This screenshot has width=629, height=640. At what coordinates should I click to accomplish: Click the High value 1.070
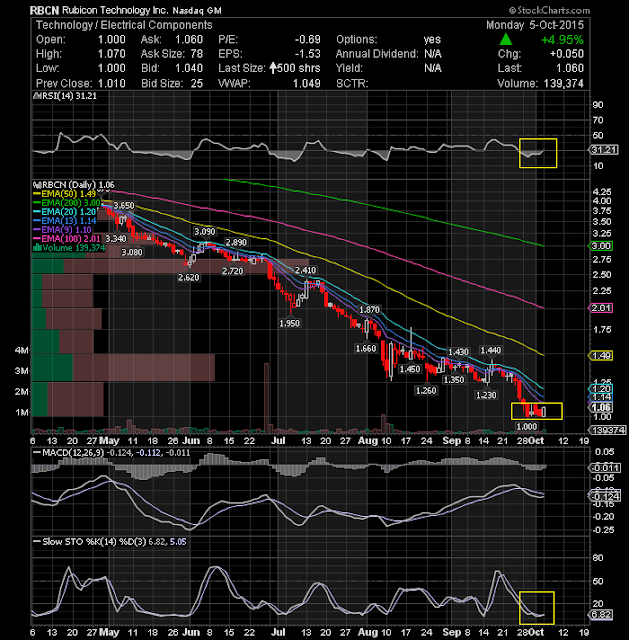tap(111, 54)
